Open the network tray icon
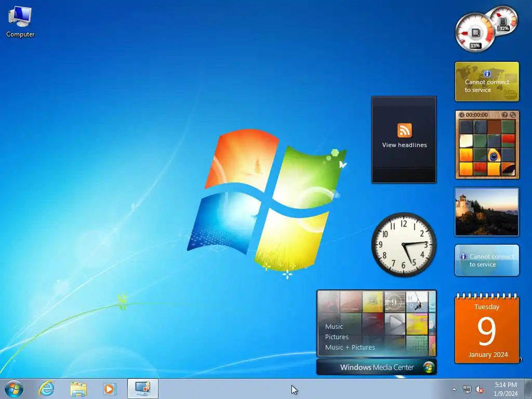The width and height of the screenshot is (532, 399). pos(467,389)
